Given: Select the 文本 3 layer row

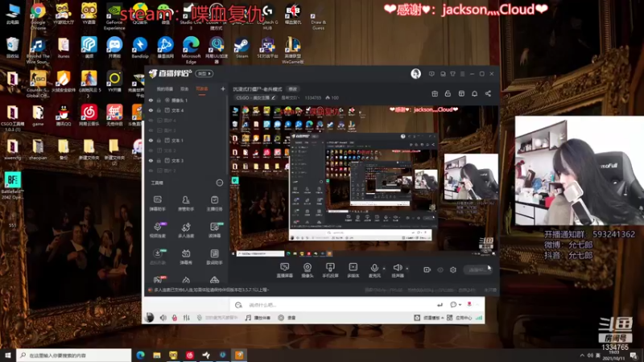Looking at the screenshot, I should tap(186, 160).
